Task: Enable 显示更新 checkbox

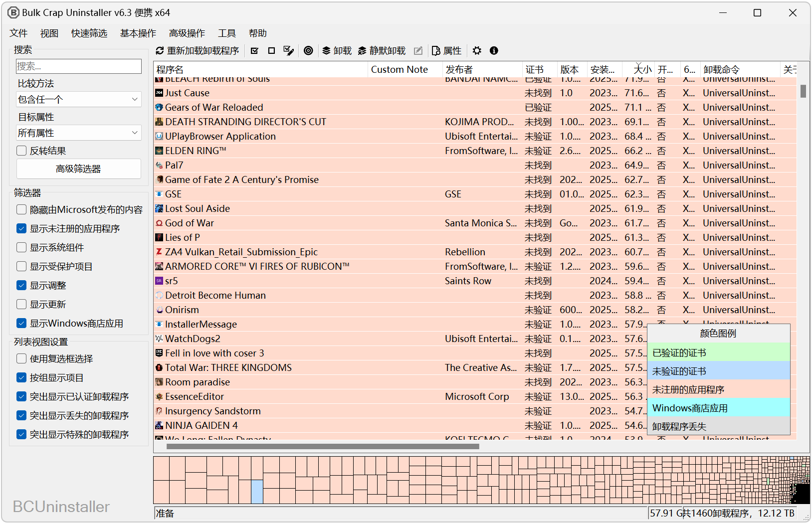Action: [x=21, y=304]
